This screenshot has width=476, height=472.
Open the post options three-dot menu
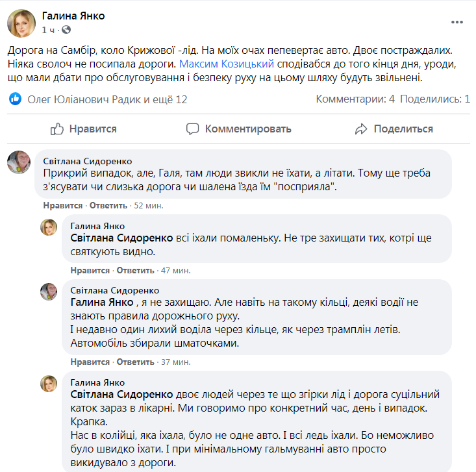point(457,22)
